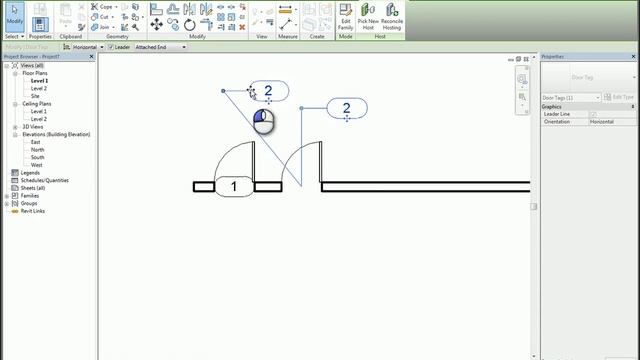Click the Join geometry tool
Image resolution: width=640 pixels, height=360 pixels.
(101, 27)
